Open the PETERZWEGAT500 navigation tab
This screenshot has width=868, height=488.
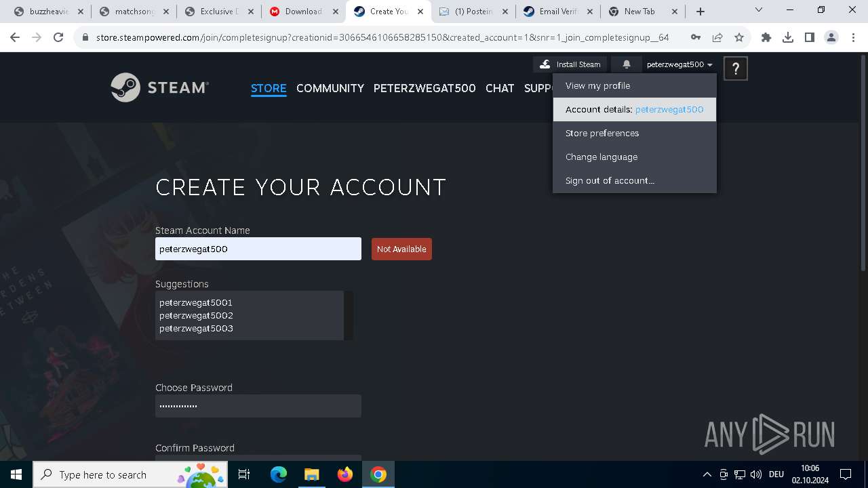425,88
